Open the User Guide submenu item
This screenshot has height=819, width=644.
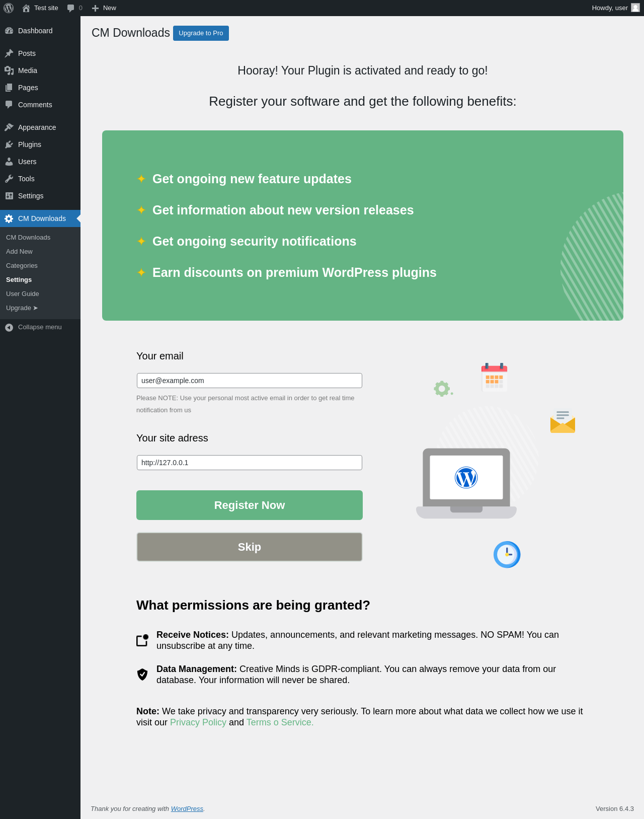click(x=23, y=294)
